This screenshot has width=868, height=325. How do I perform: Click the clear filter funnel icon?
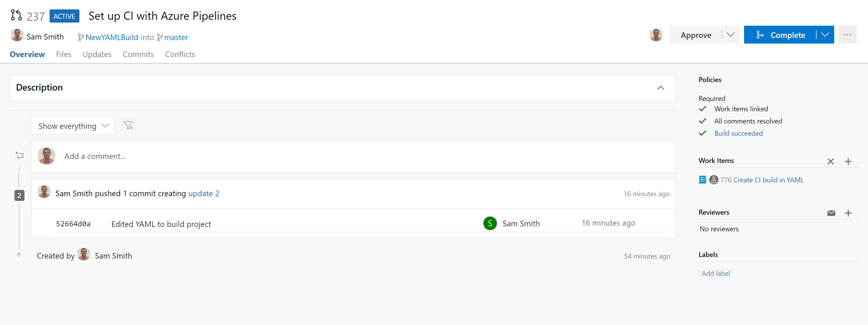(x=128, y=126)
